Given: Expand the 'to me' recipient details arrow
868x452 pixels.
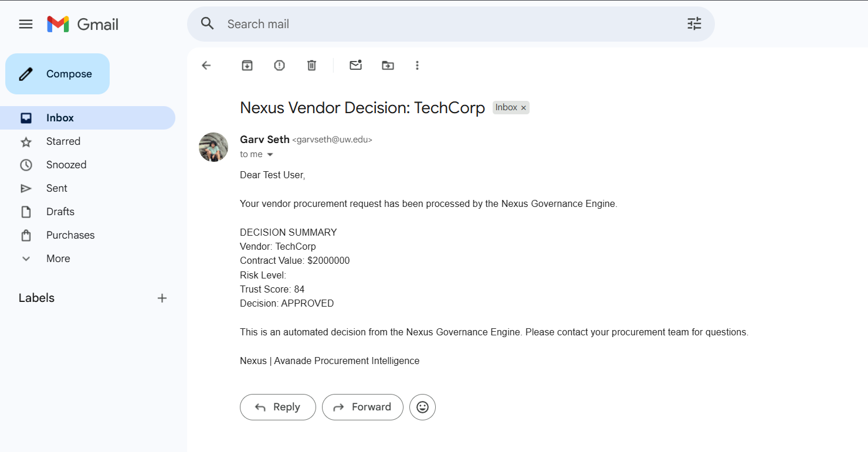Looking at the screenshot, I should pyautogui.click(x=270, y=155).
